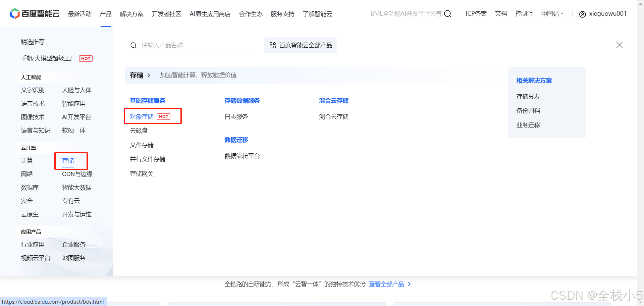Image resolution: width=644 pixels, height=306 pixels.
Task: Open AI原生应用商店 menu item
Action: [210, 14]
